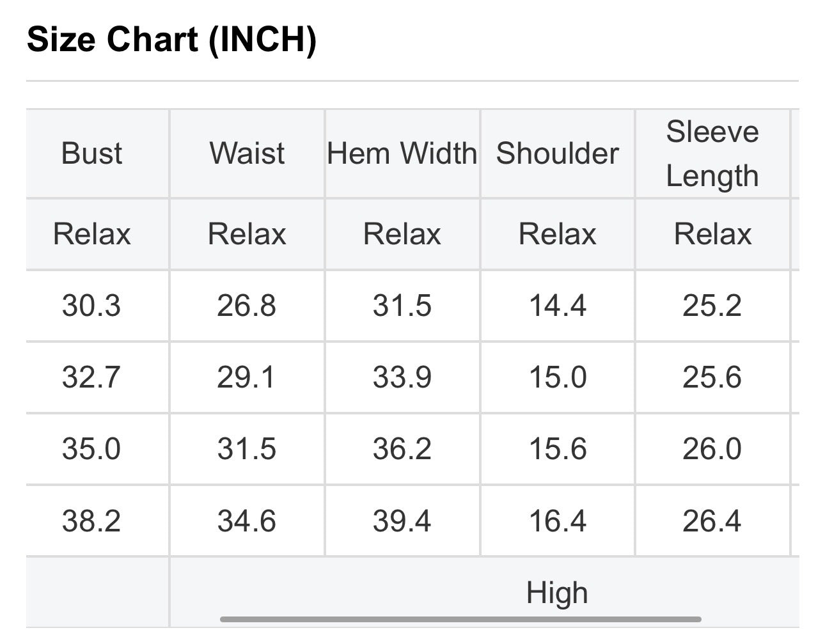Click the Relax label under Bust
The width and height of the screenshot is (825, 644).
[91, 234]
